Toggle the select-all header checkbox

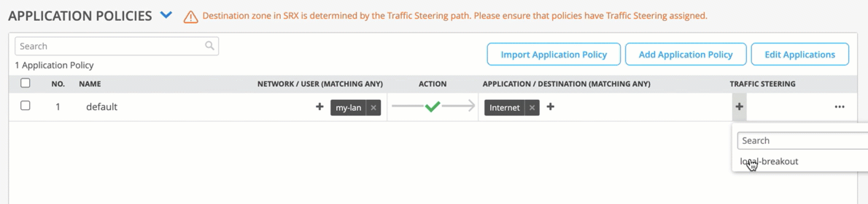(25, 83)
